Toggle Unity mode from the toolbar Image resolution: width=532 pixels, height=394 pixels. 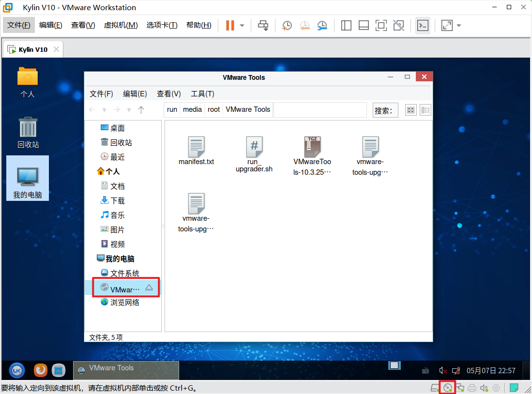click(398, 25)
